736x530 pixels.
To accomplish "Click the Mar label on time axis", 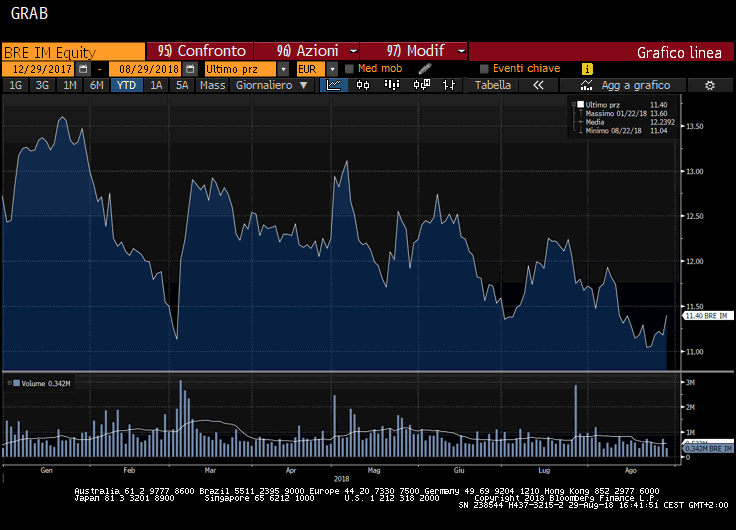I will (x=210, y=470).
